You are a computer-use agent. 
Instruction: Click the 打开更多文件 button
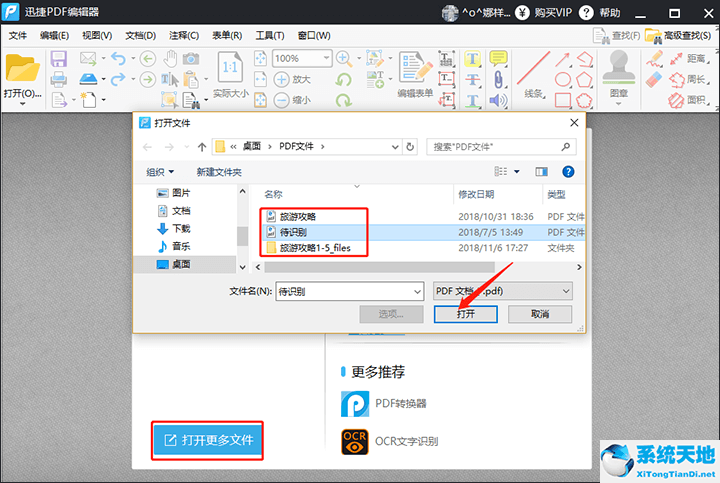point(208,440)
